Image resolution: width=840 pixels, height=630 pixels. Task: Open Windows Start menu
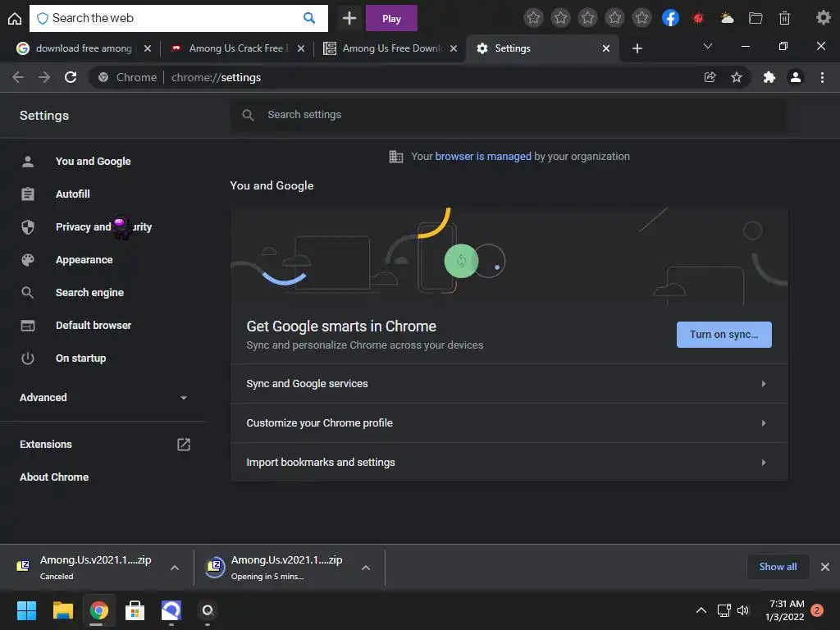click(x=26, y=610)
